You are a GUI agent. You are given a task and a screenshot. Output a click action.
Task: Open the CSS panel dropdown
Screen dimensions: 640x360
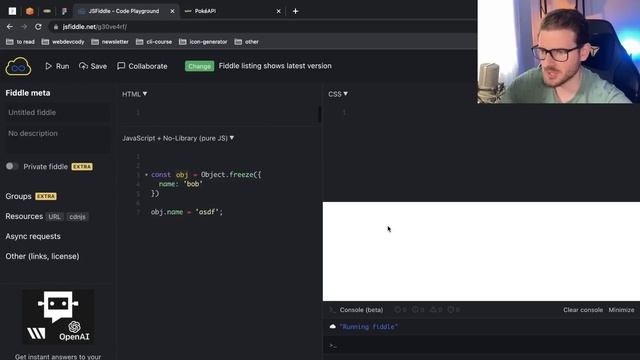pos(338,94)
